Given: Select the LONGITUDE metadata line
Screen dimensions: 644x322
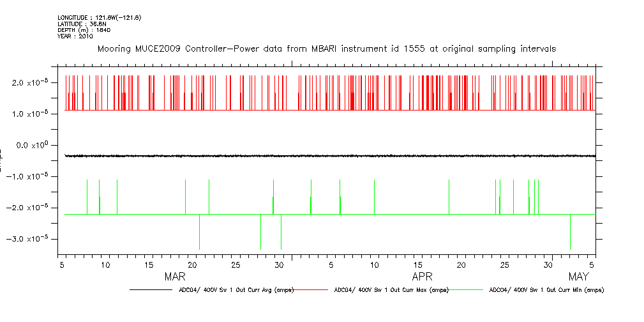Looking at the screenshot, I should tap(99, 17).
